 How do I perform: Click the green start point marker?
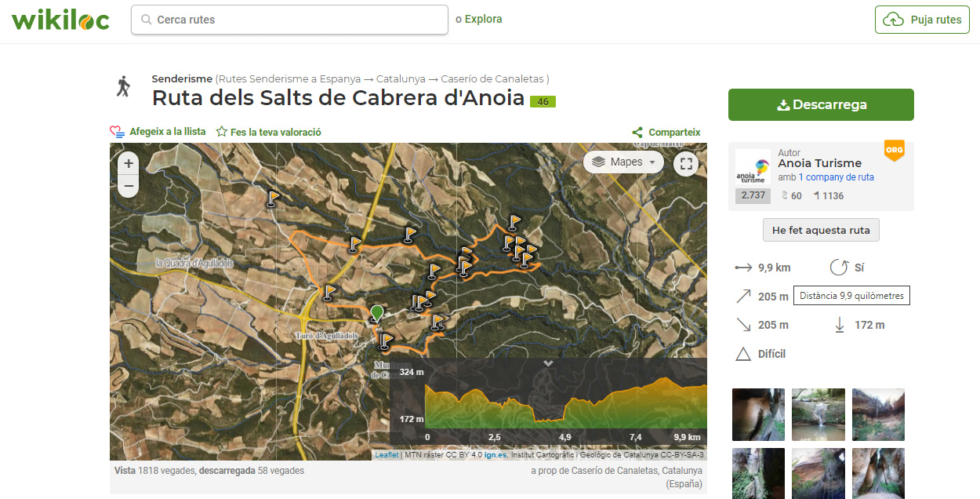click(x=377, y=313)
